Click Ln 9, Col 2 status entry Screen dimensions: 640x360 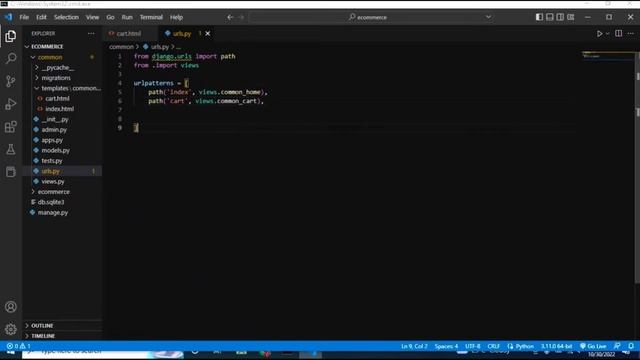[x=414, y=346]
